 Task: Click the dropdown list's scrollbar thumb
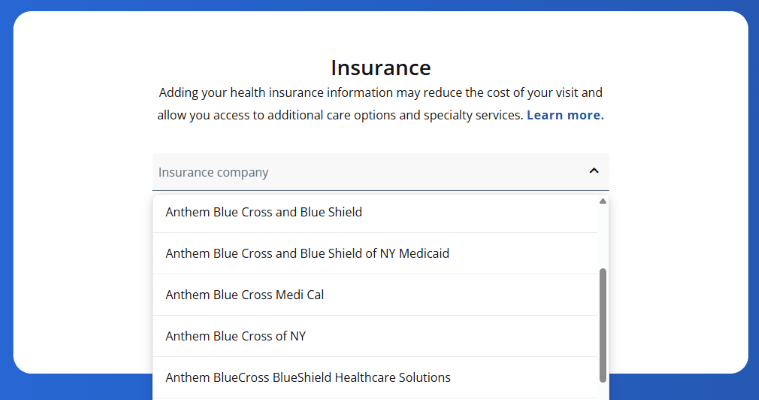(x=602, y=325)
